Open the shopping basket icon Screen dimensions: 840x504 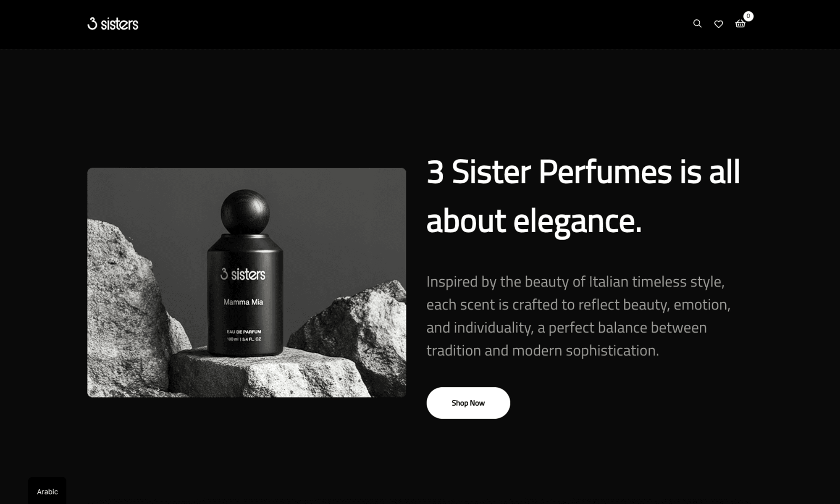tap(740, 24)
